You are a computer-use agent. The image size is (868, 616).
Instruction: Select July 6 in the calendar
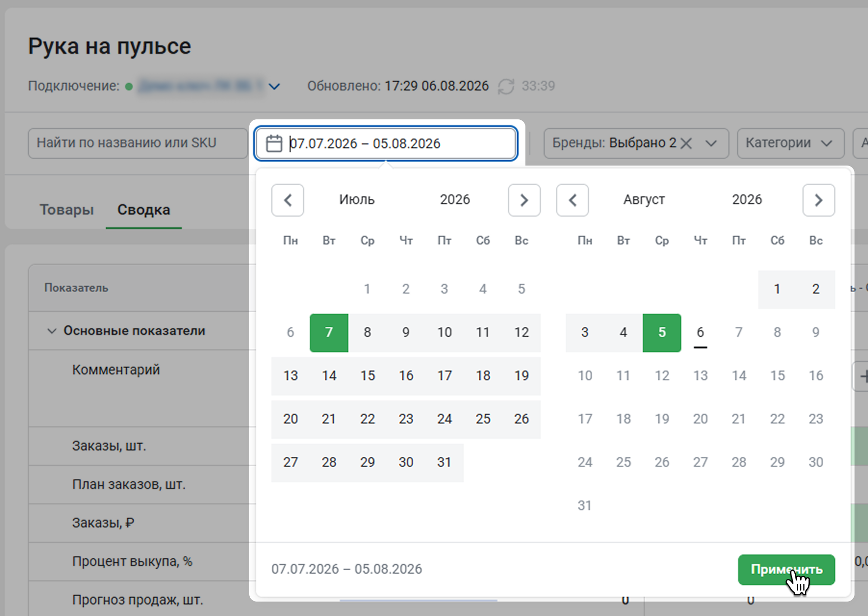click(291, 333)
